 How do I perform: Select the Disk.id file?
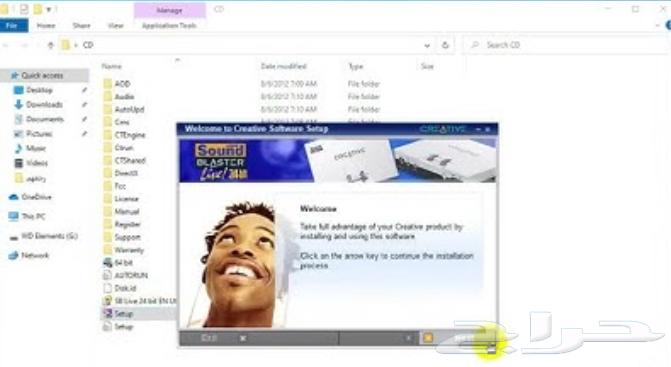tap(125, 288)
